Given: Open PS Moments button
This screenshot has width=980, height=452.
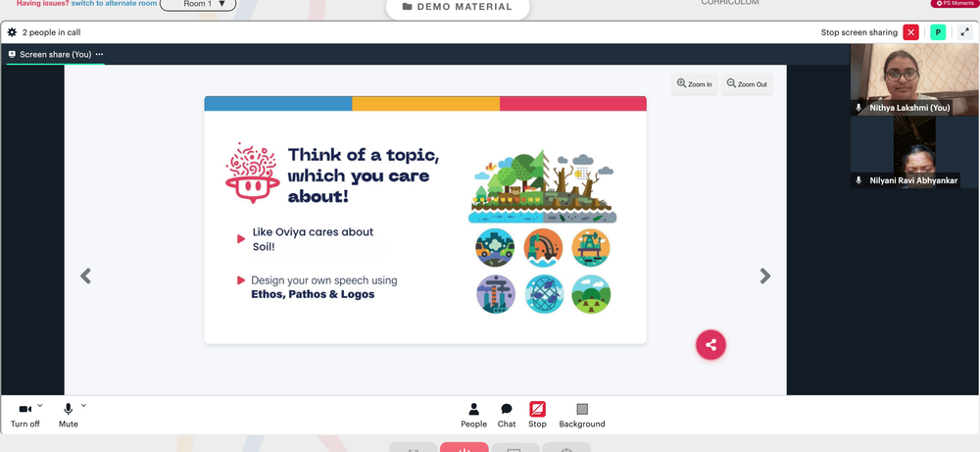Looking at the screenshot, I should (x=954, y=4).
